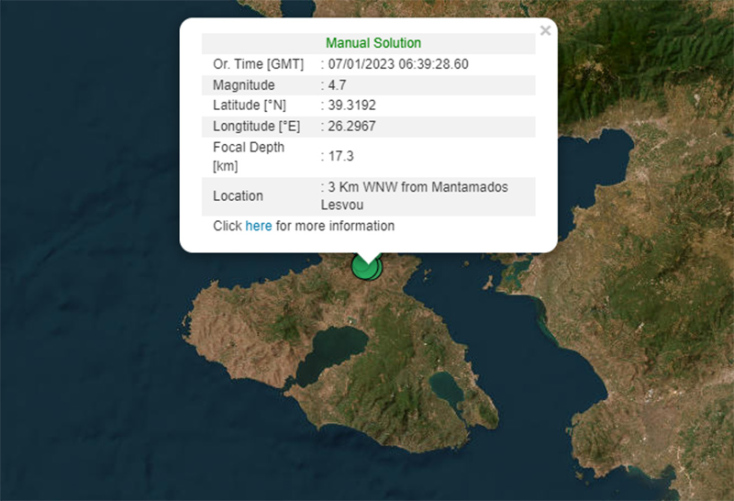Click the 'Mantamados Lesvou' location text
Screen dimensions: 734x501
point(408,196)
